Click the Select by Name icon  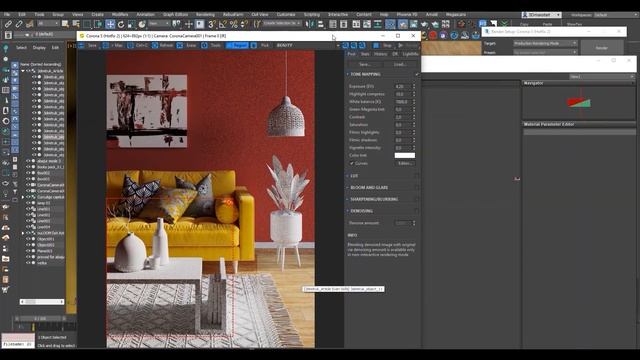click(76, 24)
